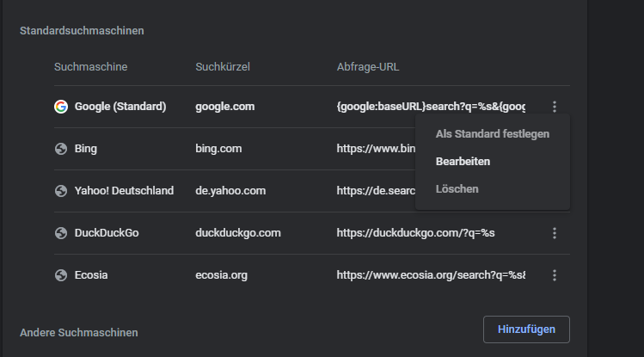
Task: Click the Google (Standard) search engine name
Action: (120, 107)
